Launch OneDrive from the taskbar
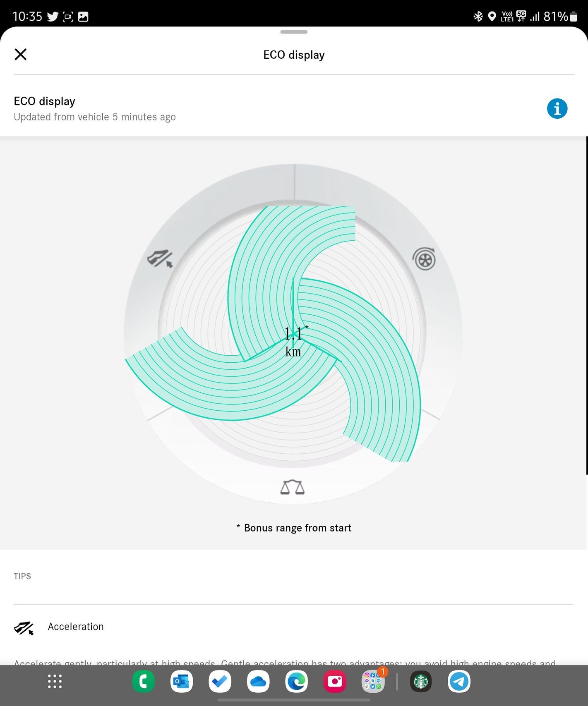Viewport: 588px width, 706px height. 258,681
